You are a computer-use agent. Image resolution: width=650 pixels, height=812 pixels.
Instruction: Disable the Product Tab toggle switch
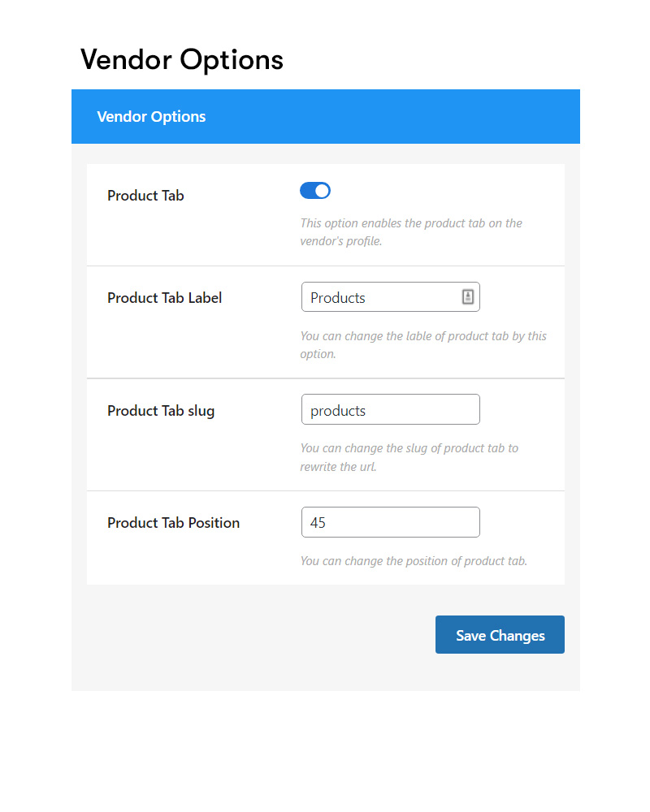[315, 191]
